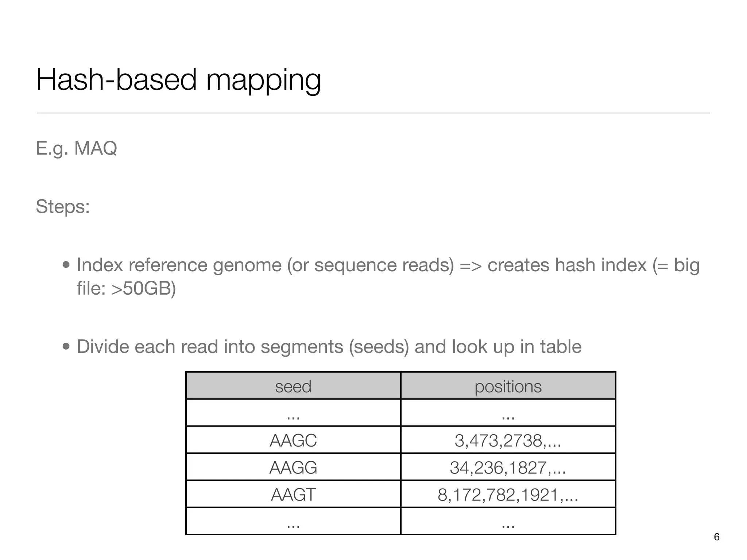Click the bottom ellipsis cell in positions column
Screen dimensions: 747x560
coord(508,521)
